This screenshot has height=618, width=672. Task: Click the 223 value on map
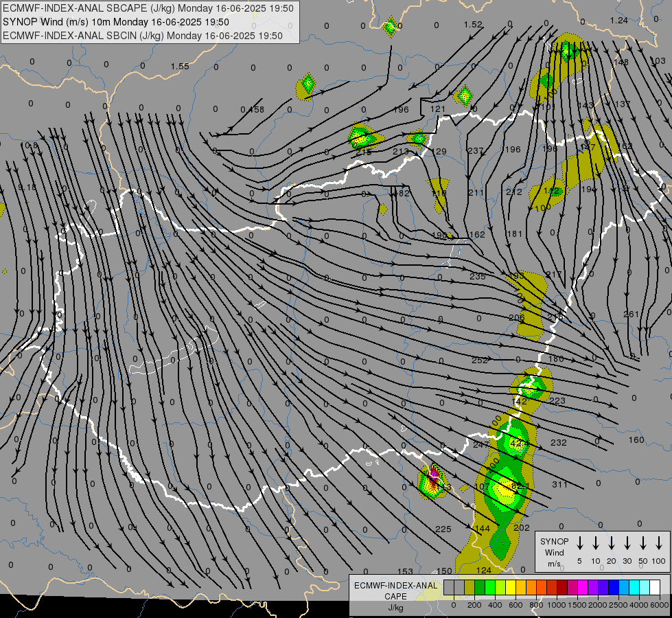point(557,401)
